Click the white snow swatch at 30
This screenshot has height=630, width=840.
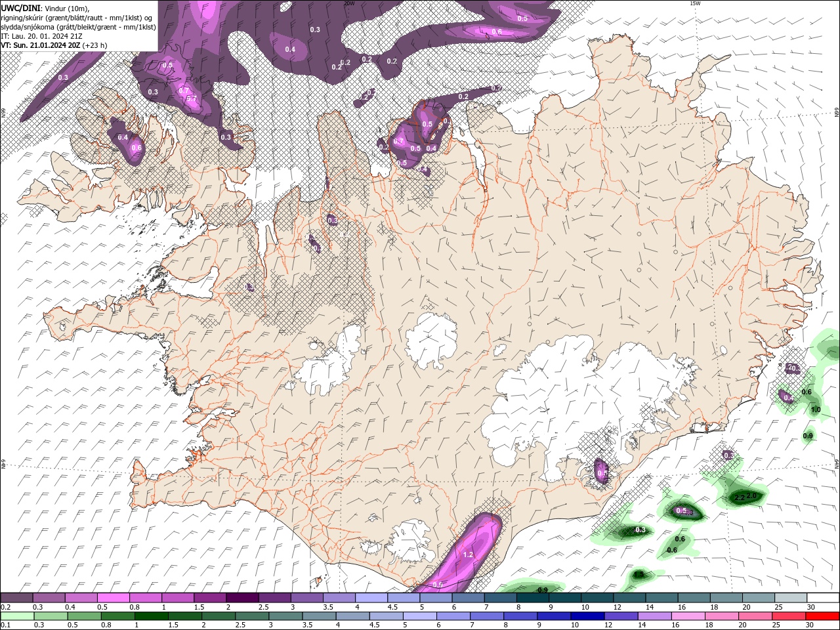pos(823,598)
